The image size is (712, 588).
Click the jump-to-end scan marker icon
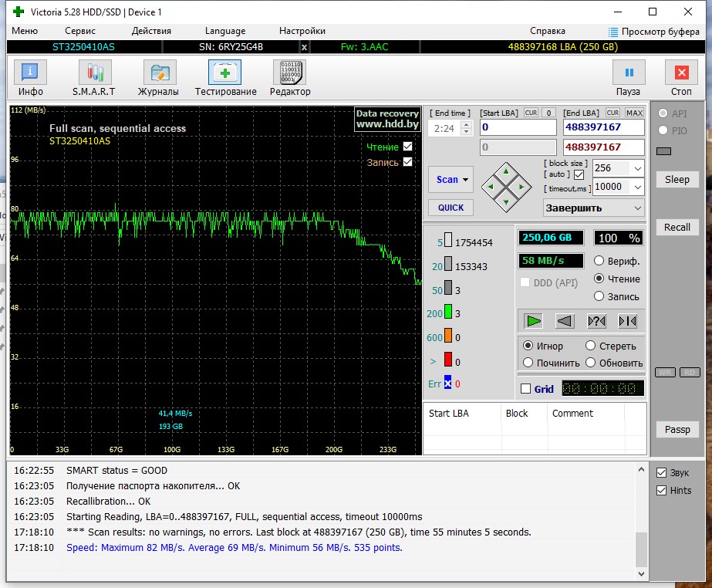pos(628,321)
